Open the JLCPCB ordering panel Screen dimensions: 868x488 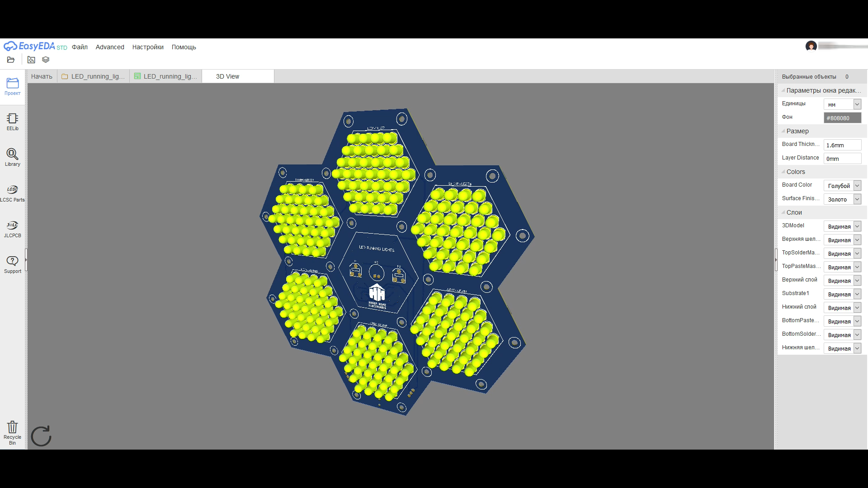coord(12,229)
